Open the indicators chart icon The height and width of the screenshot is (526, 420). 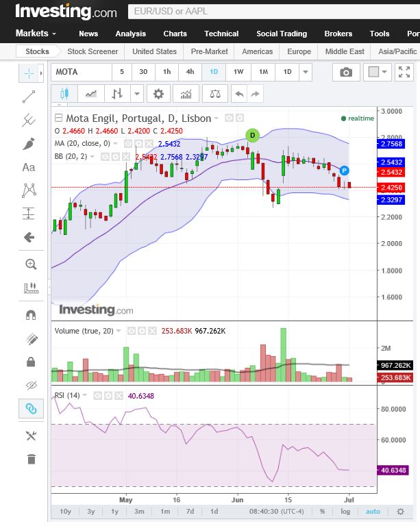[x=186, y=94]
